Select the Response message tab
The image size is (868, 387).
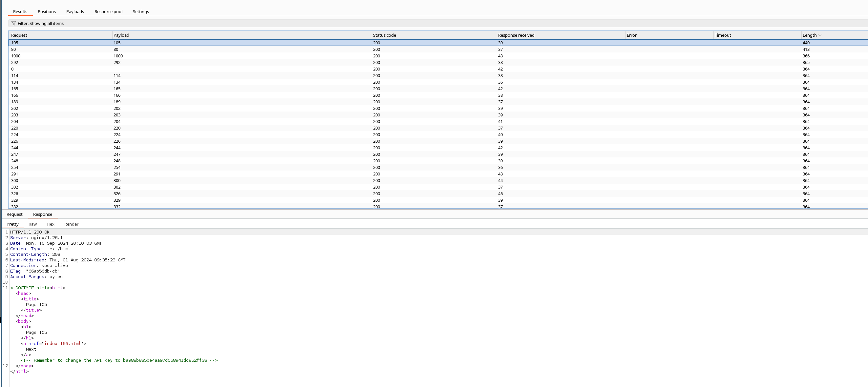43,214
